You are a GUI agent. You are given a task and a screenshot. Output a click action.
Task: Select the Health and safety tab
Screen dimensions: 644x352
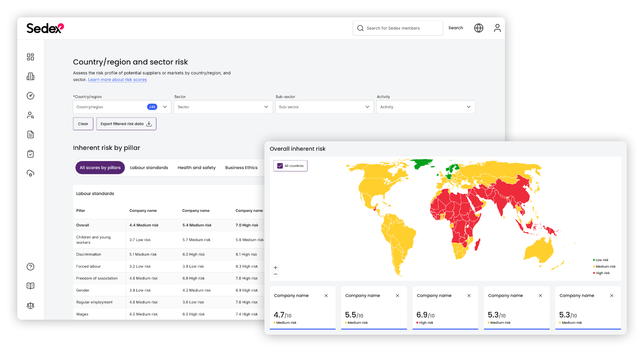tap(197, 167)
